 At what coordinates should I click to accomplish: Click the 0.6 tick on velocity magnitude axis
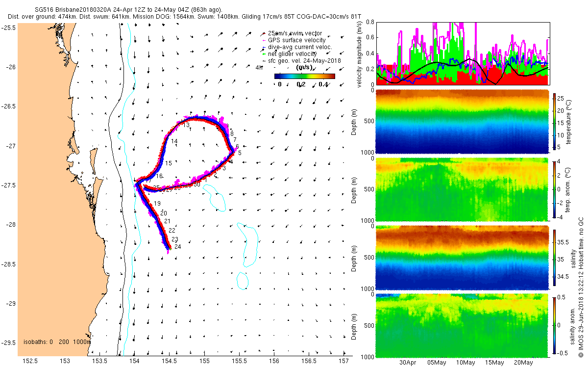[370, 38]
